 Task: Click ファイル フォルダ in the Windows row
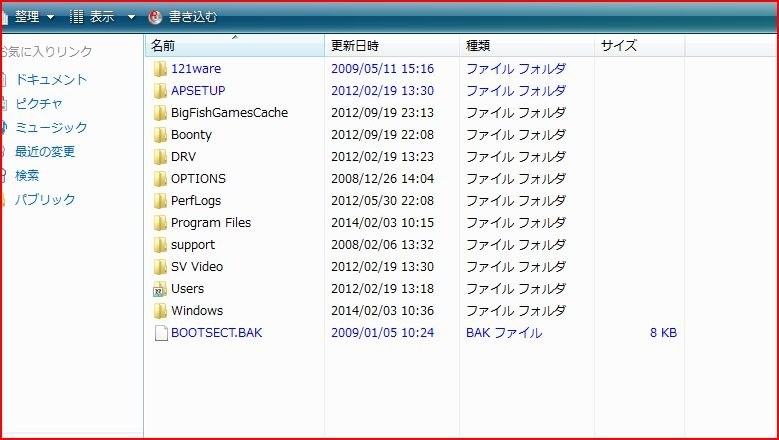click(x=516, y=310)
